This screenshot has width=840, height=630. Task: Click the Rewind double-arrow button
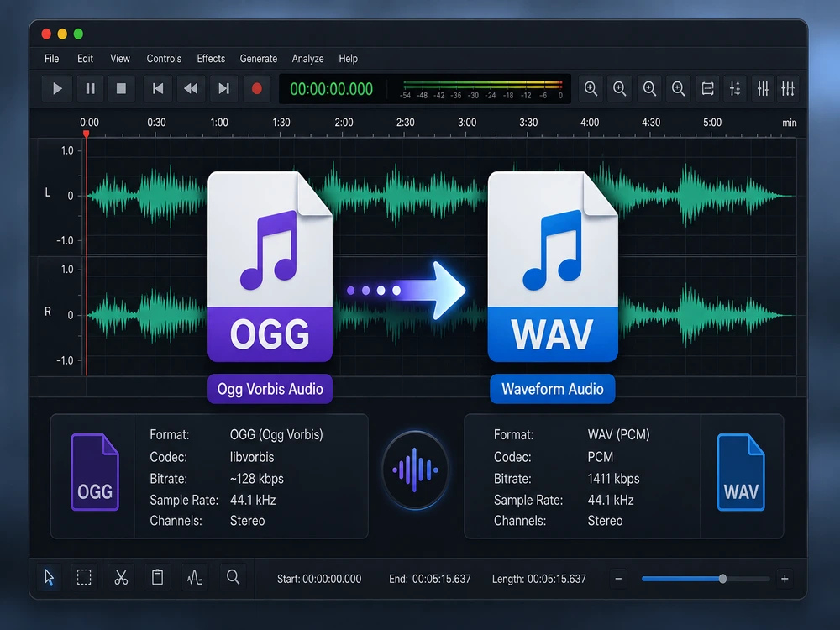coord(191,88)
